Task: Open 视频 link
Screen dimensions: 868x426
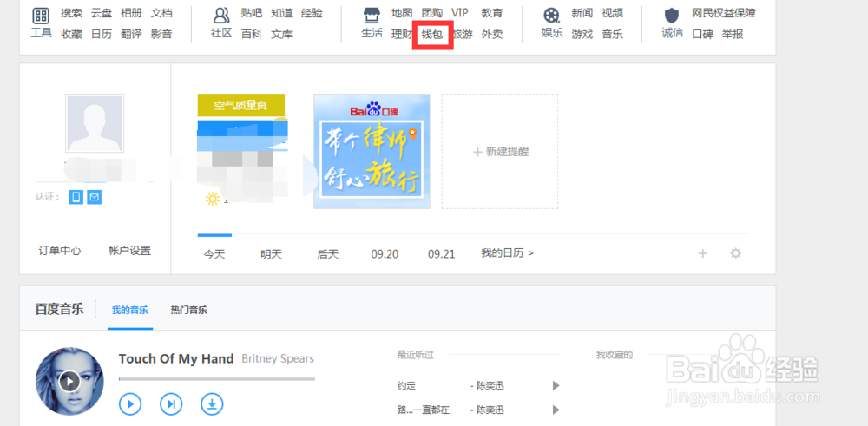Action: point(612,13)
